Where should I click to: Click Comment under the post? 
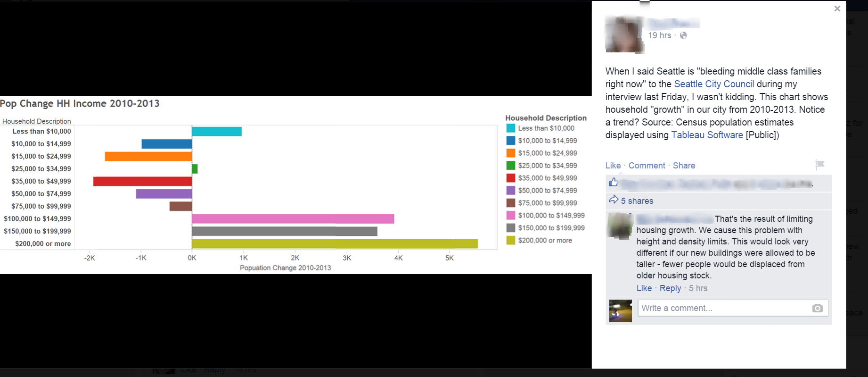(647, 166)
